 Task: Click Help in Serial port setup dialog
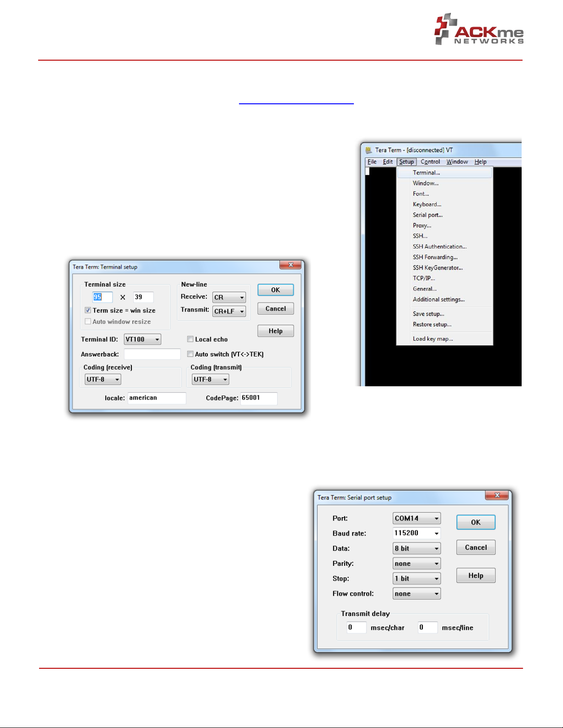click(476, 576)
